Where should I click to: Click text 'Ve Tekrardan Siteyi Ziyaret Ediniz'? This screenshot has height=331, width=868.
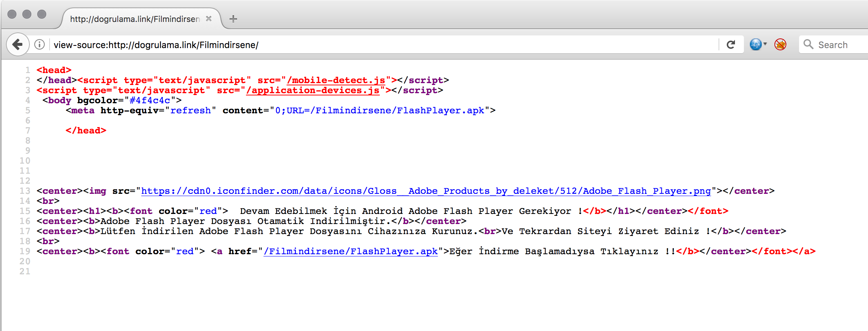click(x=600, y=231)
